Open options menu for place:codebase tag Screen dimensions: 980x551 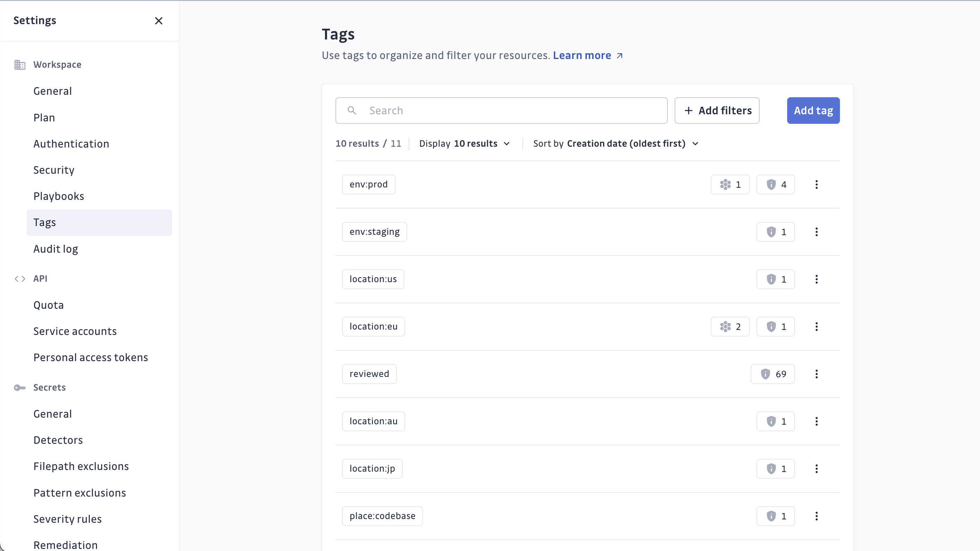tap(816, 516)
